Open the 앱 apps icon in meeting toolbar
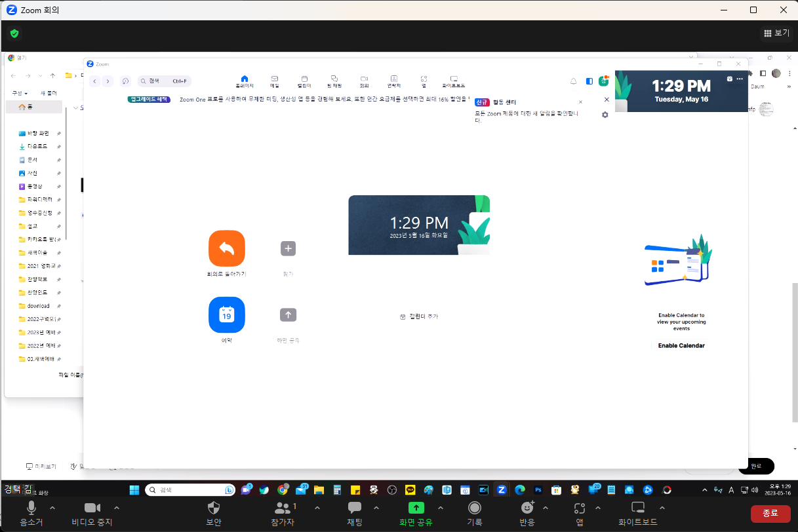 (x=580, y=508)
